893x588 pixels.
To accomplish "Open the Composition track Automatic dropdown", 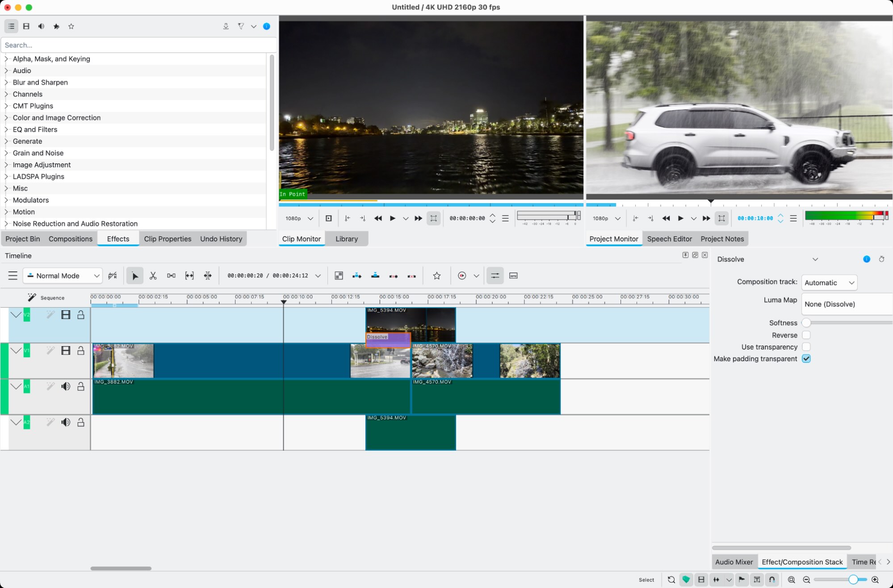I will pos(829,283).
